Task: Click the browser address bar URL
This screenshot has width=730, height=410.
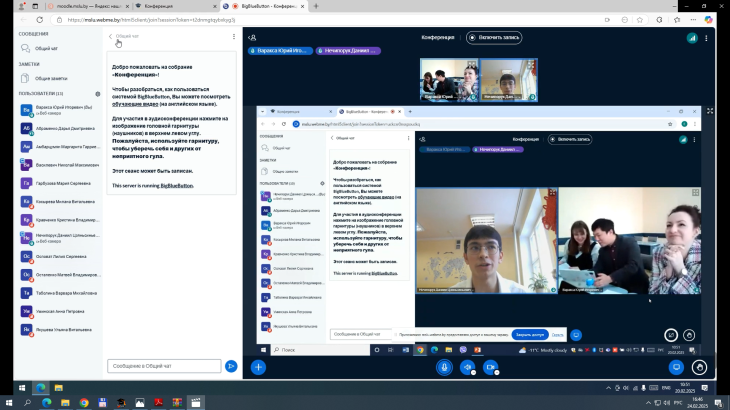Action: 151,20
